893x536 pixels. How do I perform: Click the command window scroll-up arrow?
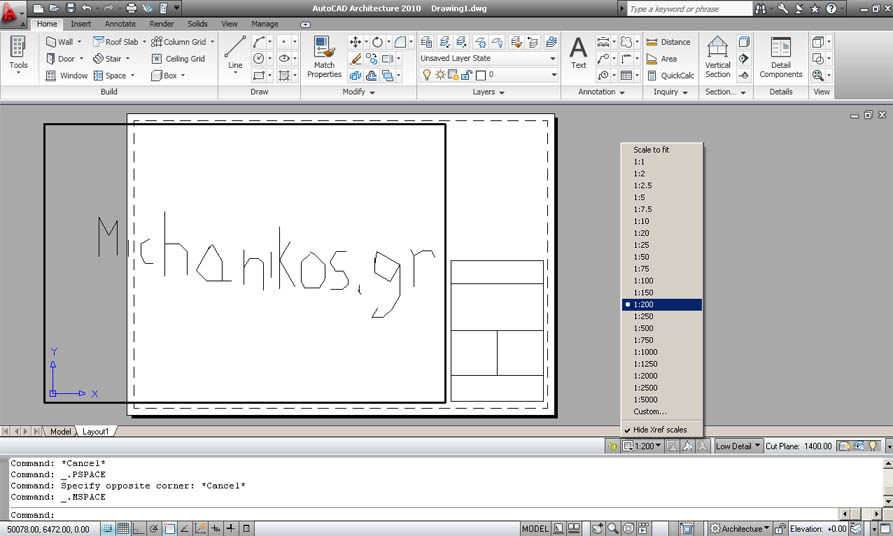tap(888, 464)
